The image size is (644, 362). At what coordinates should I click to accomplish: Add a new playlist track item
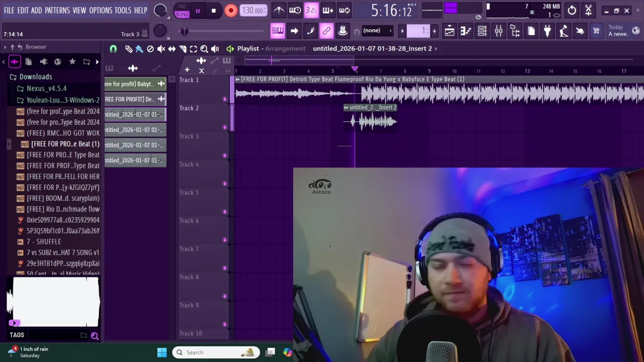pyautogui.click(x=187, y=70)
